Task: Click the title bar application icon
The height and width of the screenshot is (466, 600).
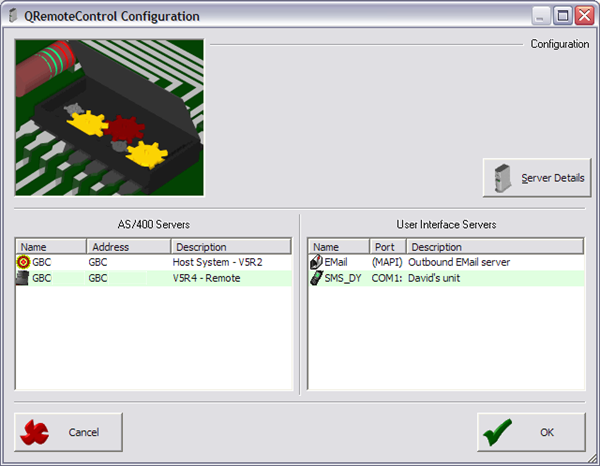Action: [x=13, y=16]
